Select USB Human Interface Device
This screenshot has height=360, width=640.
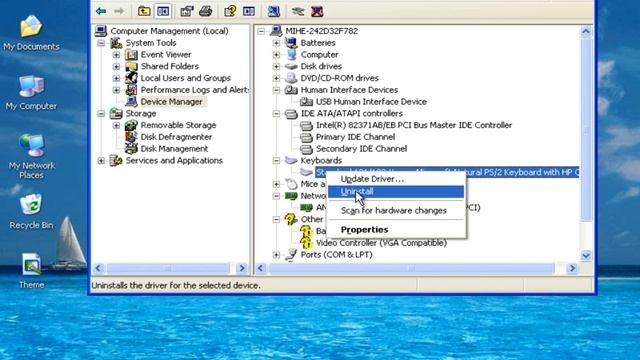[371, 102]
